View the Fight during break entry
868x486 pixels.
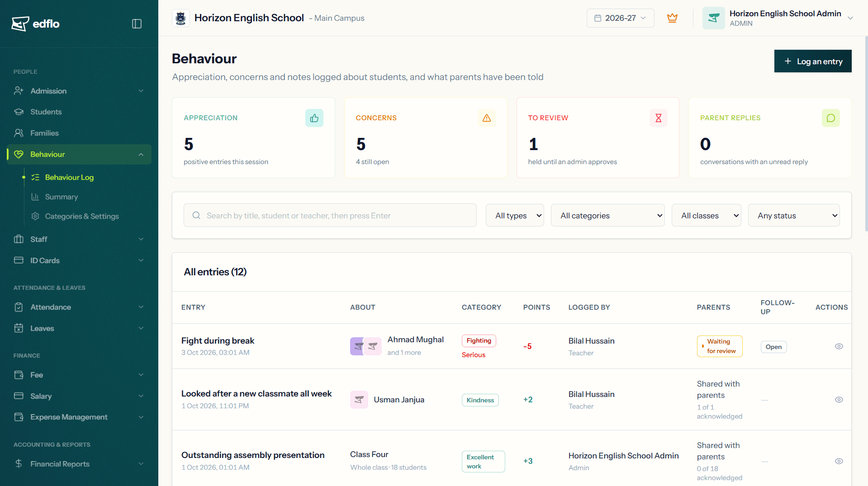pyautogui.click(x=839, y=346)
